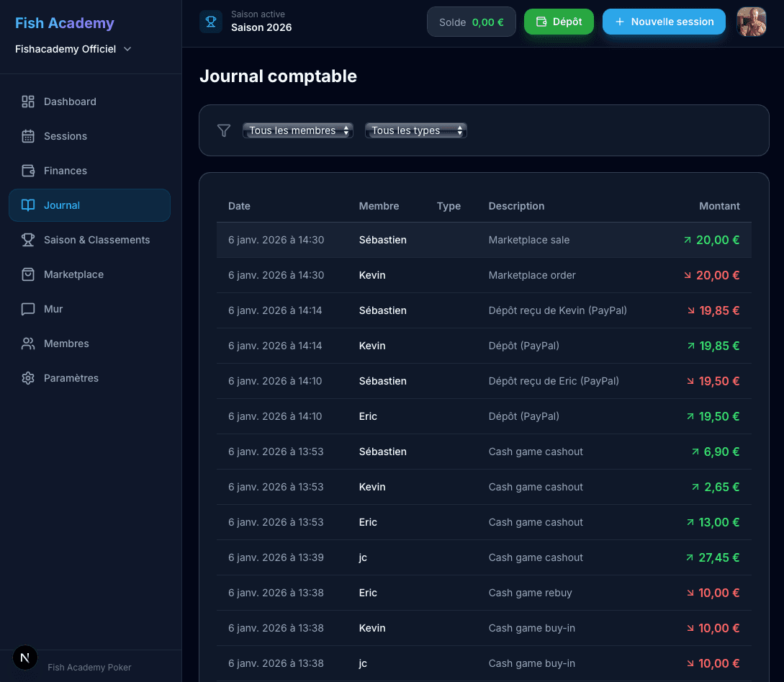
Task: Open the Journal menu item
Action: tap(89, 205)
